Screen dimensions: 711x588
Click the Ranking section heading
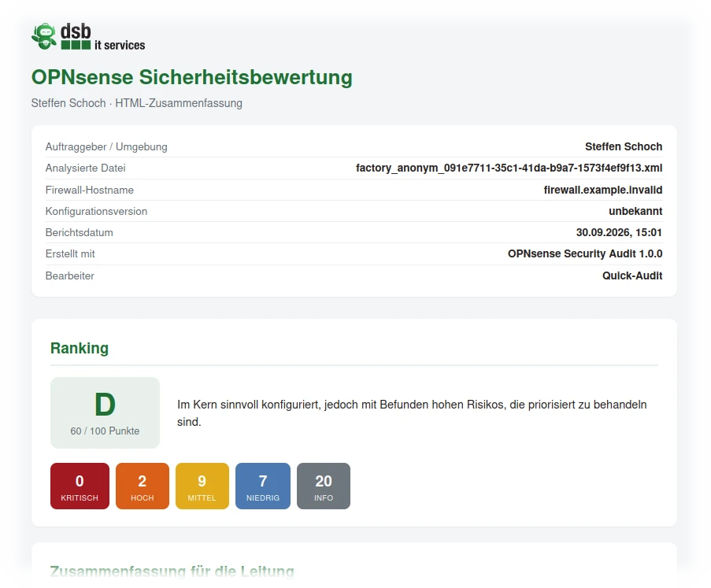pyautogui.click(x=80, y=348)
